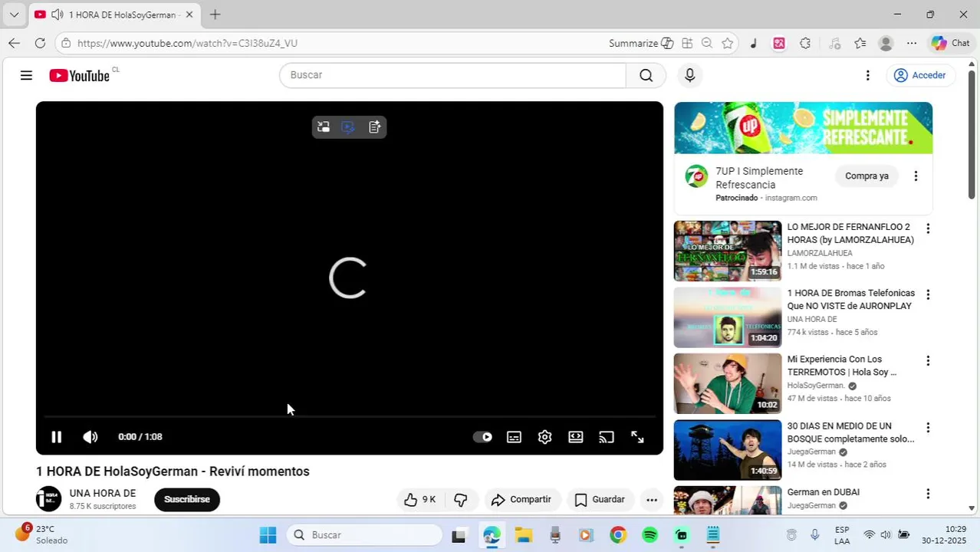Open options for LO MEJOR DE FERNANFLOO

pos(928,228)
